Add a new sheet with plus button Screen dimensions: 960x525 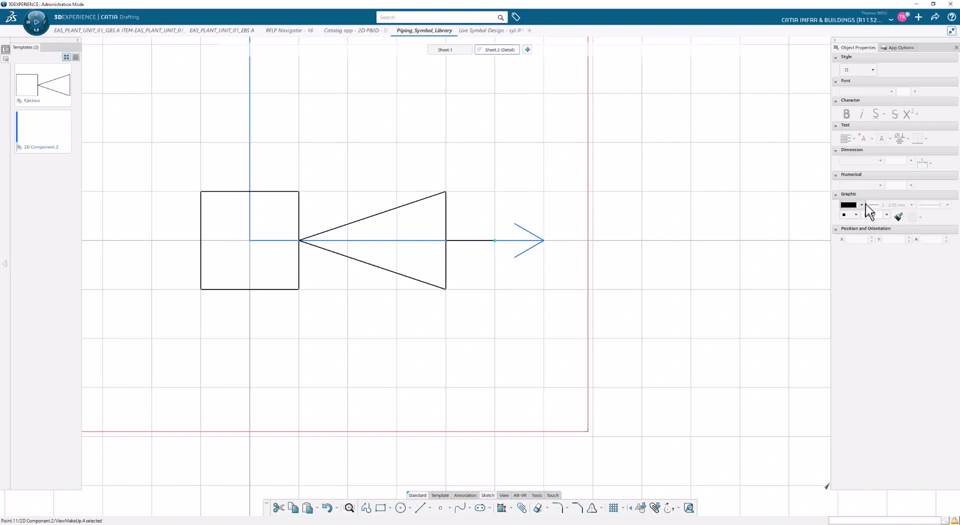[x=527, y=50]
